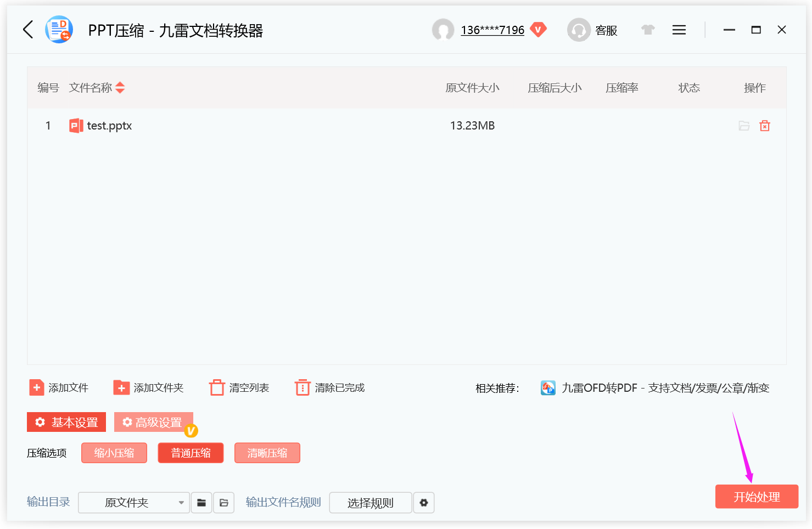Select the 缩小压缩 compression option
The image size is (812, 529).
[x=114, y=453]
